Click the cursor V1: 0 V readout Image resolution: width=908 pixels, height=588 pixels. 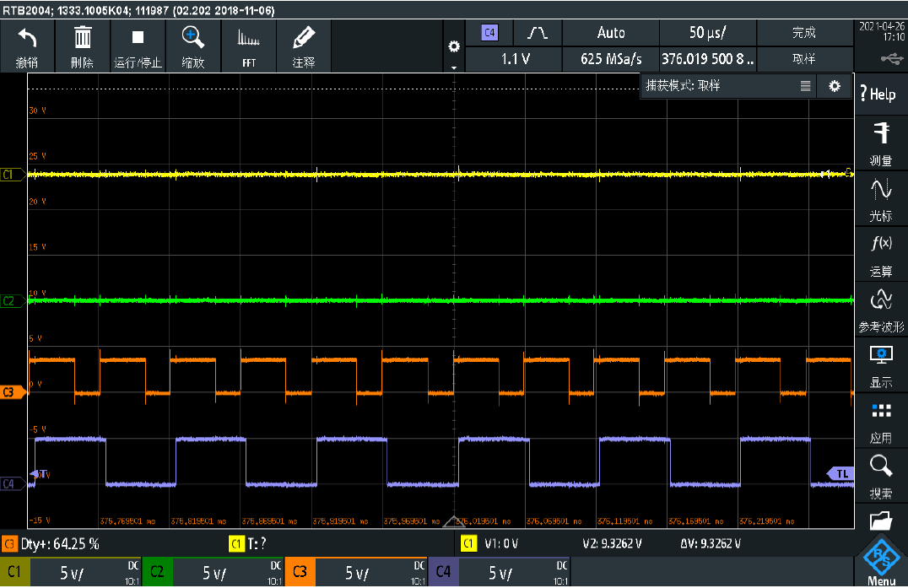[x=501, y=544]
